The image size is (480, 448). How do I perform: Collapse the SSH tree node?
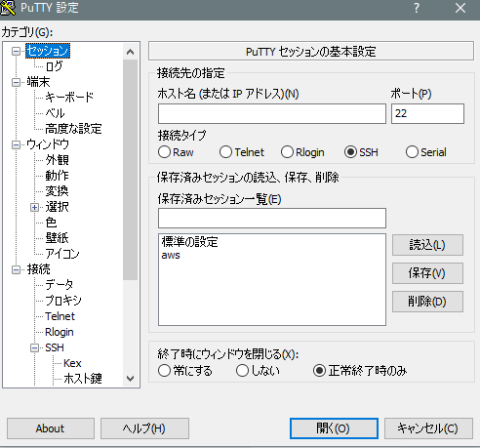click(x=34, y=347)
